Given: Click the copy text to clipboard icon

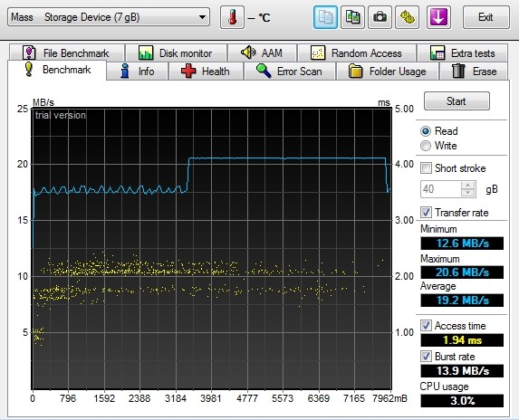Looking at the screenshot, I should pos(325,17).
